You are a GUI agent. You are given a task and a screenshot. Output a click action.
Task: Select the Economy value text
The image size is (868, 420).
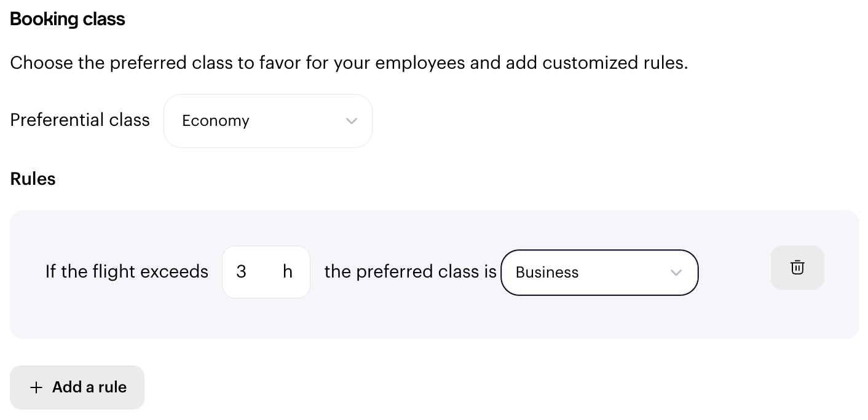point(216,121)
